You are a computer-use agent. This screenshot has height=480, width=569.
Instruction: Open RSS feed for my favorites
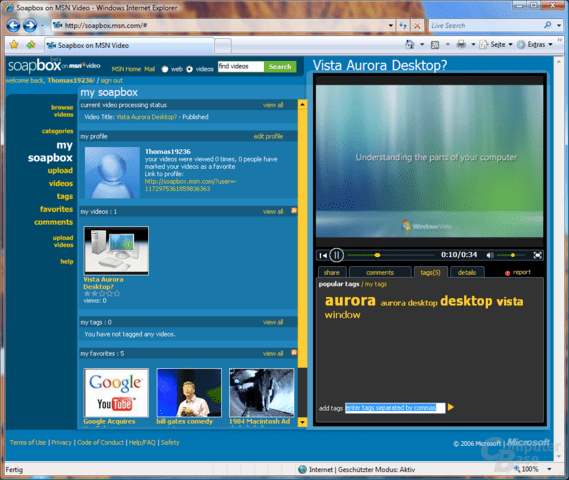[294, 353]
